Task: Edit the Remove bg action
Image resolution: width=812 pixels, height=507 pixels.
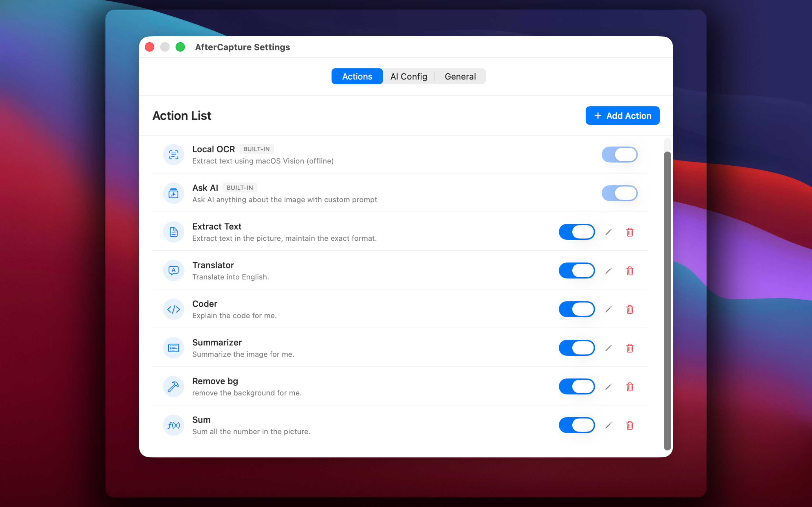Action: 608,387
